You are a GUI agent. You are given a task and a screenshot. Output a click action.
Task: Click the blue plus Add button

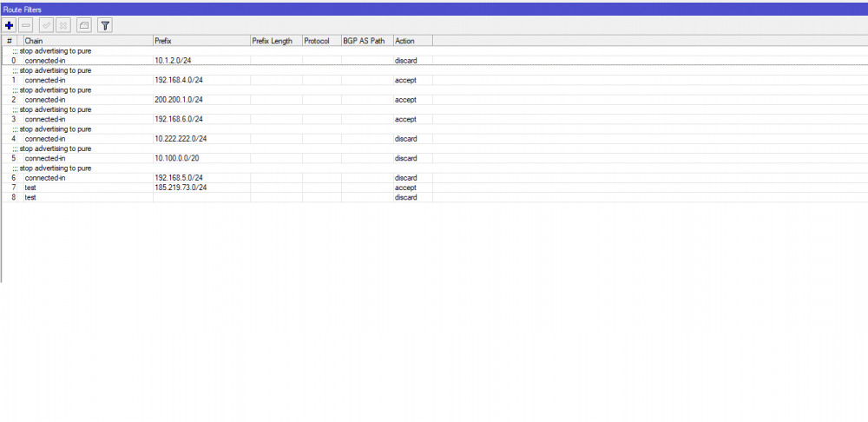pyautogui.click(x=10, y=26)
